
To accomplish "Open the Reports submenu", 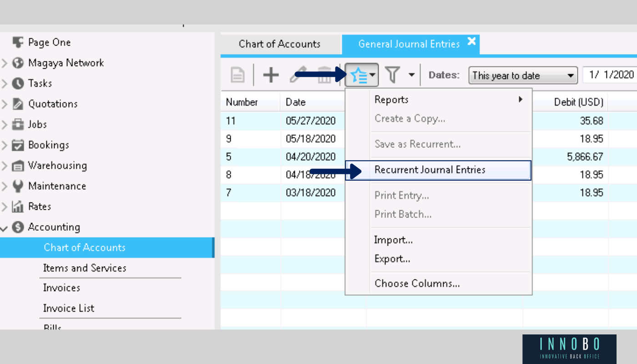I will pyautogui.click(x=439, y=100).
